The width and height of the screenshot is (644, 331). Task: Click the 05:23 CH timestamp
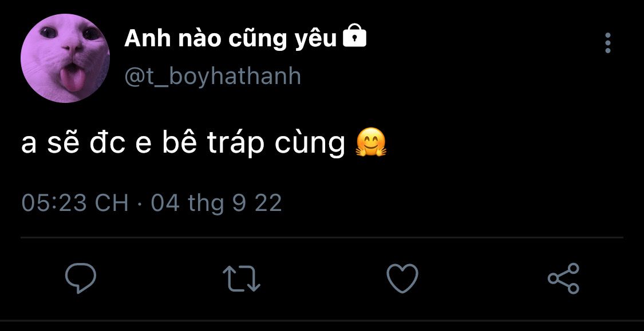[x=75, y=203]
